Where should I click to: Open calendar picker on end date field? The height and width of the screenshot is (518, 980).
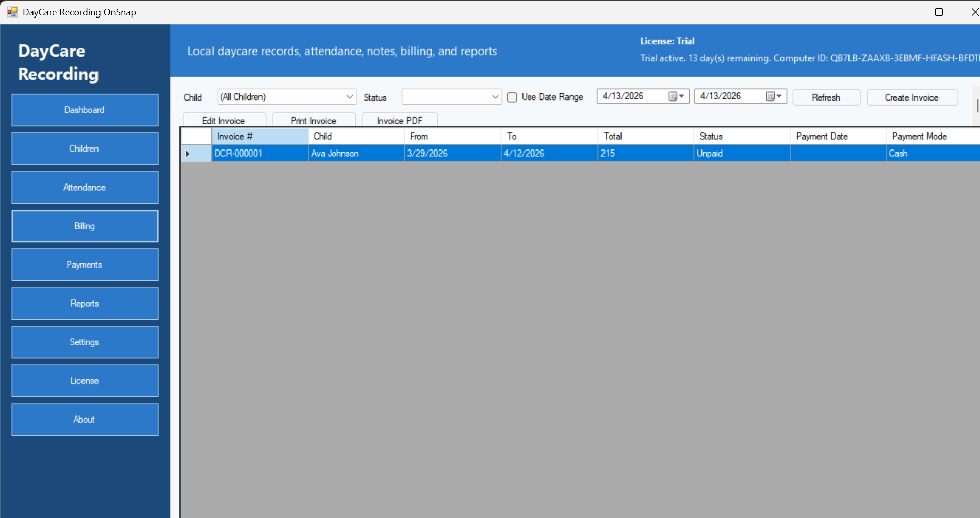click(774, 96)
